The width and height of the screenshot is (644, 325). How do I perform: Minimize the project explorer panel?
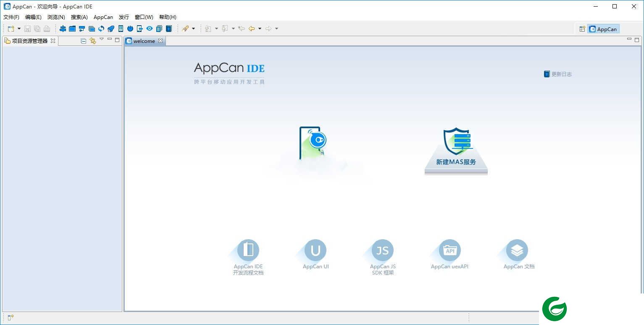(x=110, y=39)
